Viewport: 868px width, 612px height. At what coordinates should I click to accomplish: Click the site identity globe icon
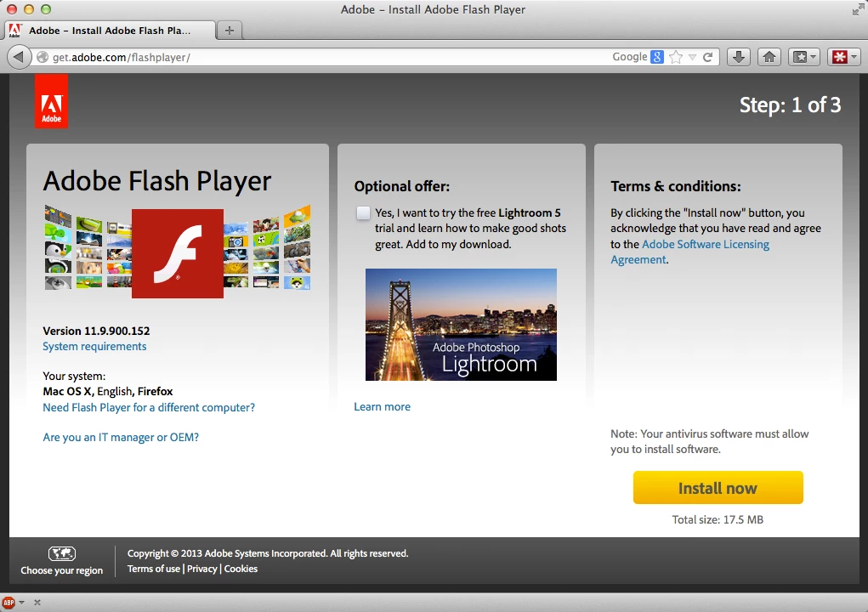[43, 57]
